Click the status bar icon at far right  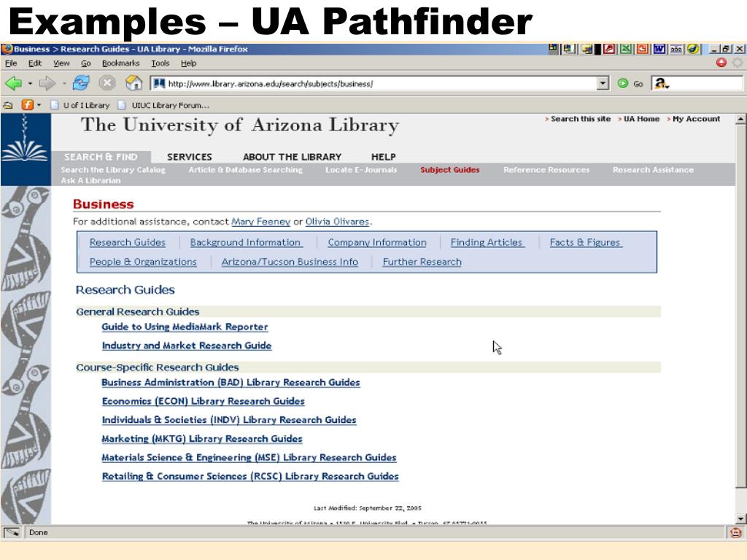735,532
